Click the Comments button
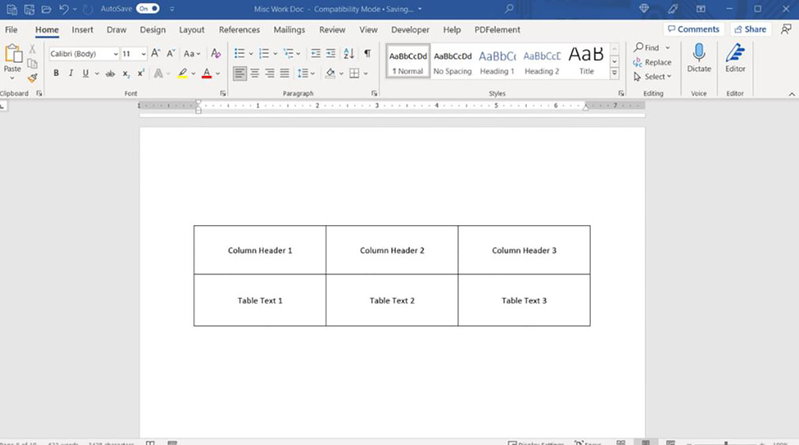The height and width of the screenshot is (445, 799). coord(694,29)
